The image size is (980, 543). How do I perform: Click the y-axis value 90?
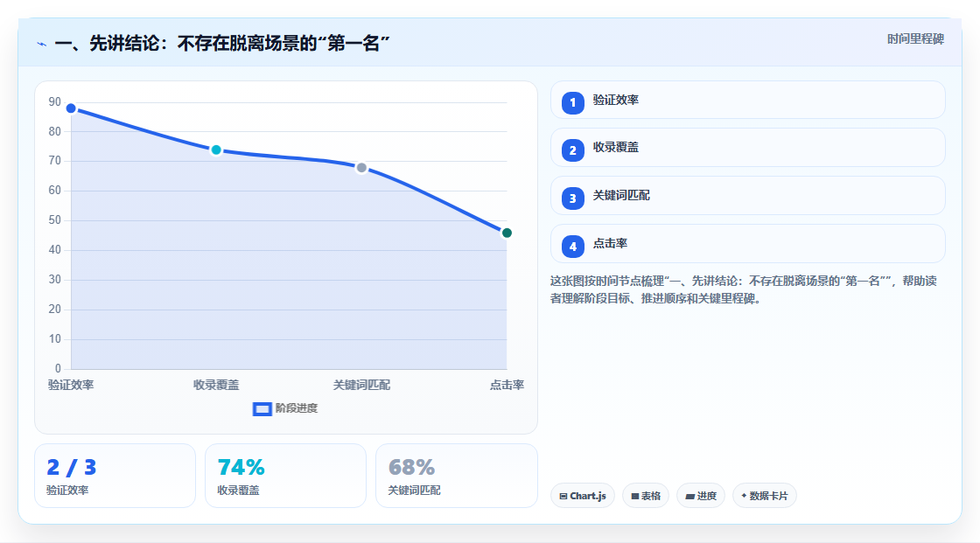(x=55, y=101)
